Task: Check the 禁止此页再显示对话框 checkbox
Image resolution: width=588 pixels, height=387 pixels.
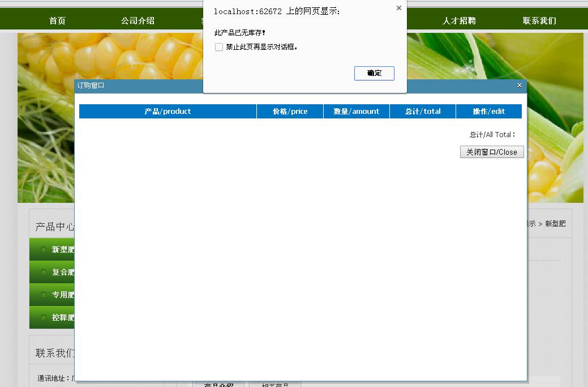Action: [x=219, y=47]
